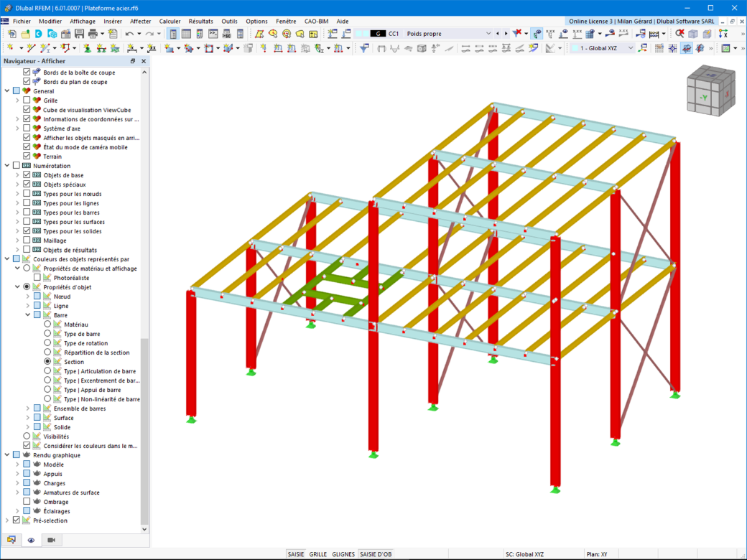
Task: Open the script console toolbar icon
Action: click(x=213, y=34)
